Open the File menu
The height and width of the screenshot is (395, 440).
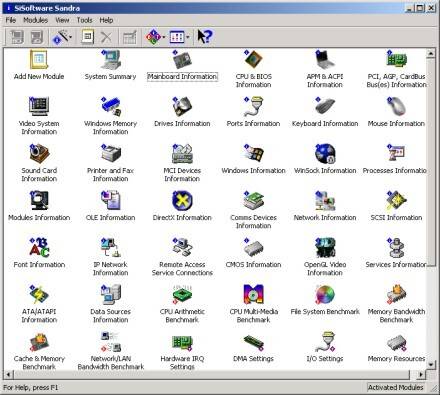[x=11, y=20]
